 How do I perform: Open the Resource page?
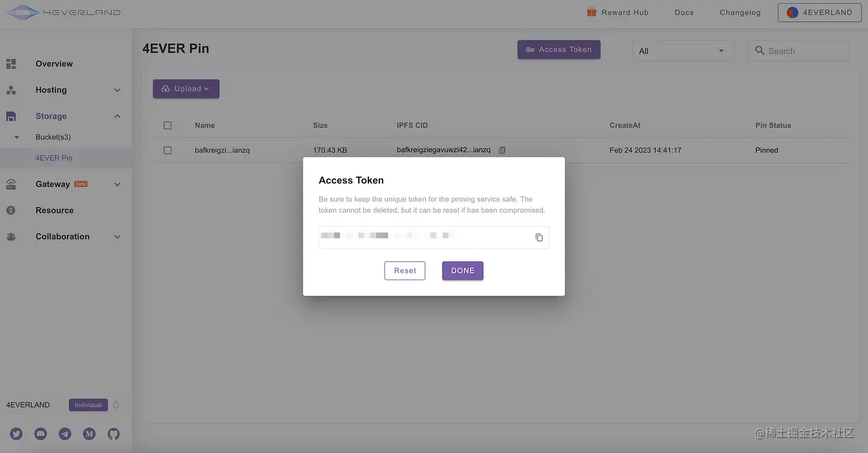tap(55, 210)
